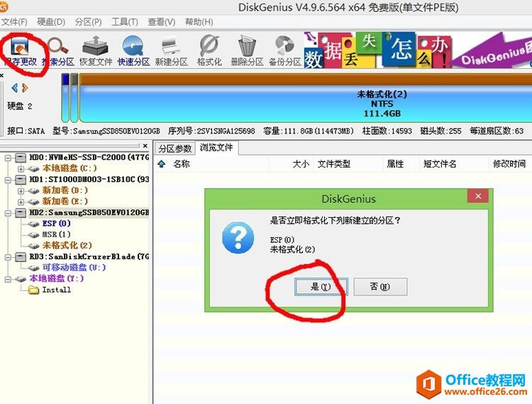
Task: Expand 新加卷 (D:) tree node
Action: (21, 191)
